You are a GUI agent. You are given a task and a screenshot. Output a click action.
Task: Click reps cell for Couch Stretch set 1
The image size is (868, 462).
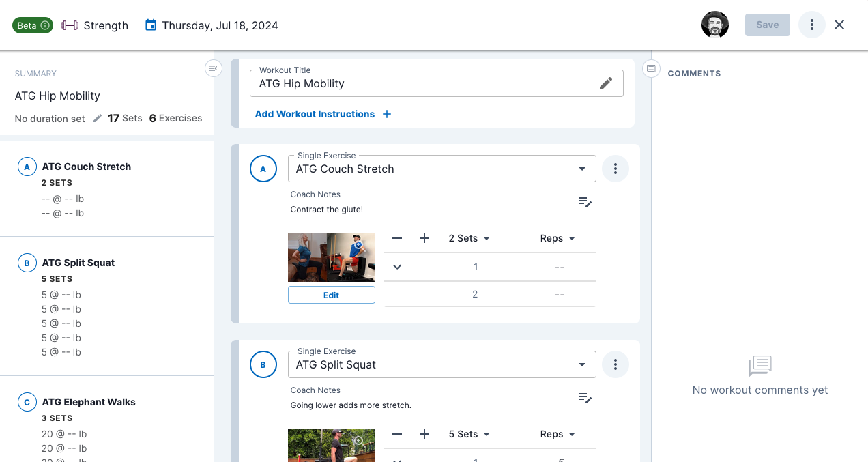point(560,267)
